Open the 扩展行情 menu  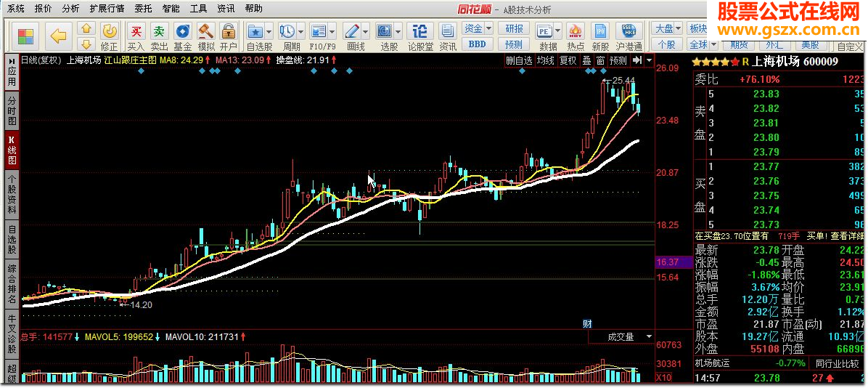[107, 8]
